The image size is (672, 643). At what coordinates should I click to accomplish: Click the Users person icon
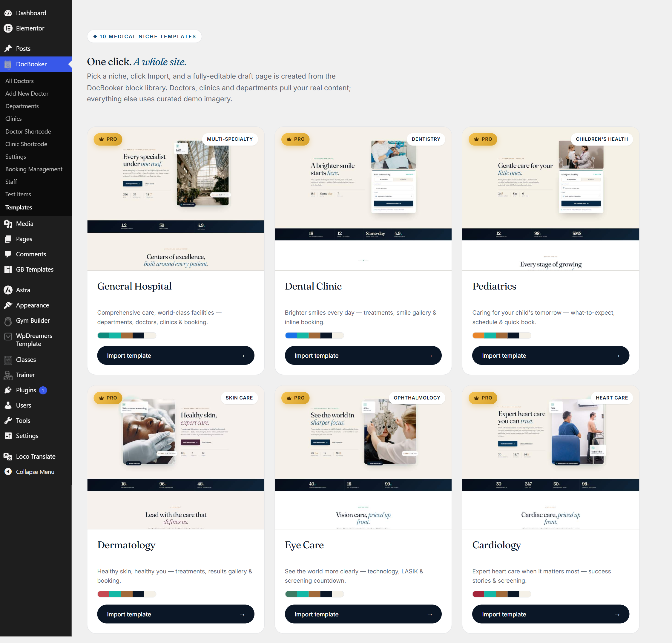click(x=8, y=405)
